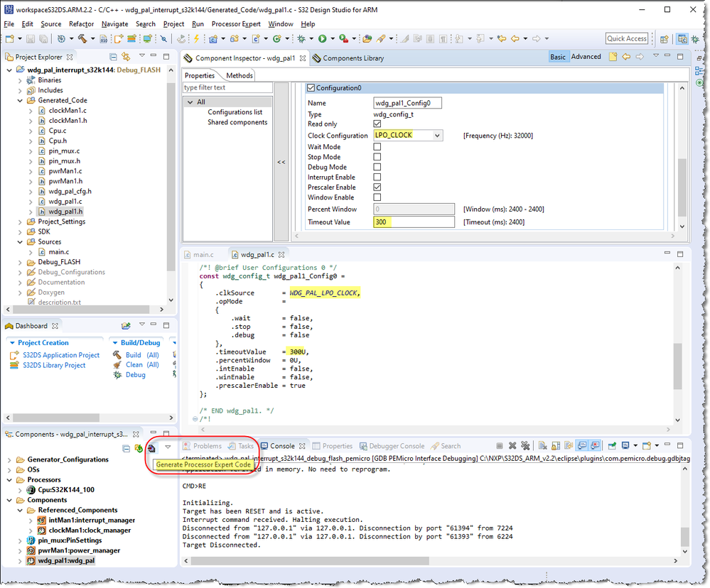The image size is (710, 588).
Task: Open the Refactor menu
Action: tap(82, 24)
